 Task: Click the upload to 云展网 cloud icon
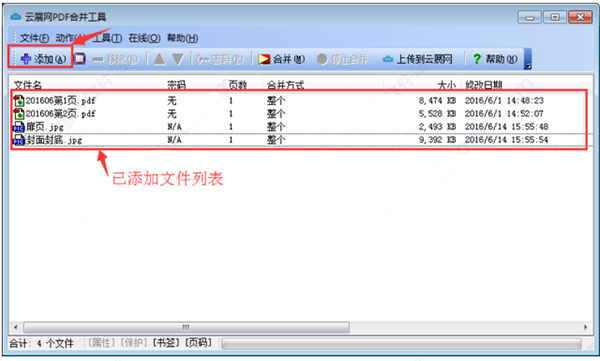click(388, 59)
